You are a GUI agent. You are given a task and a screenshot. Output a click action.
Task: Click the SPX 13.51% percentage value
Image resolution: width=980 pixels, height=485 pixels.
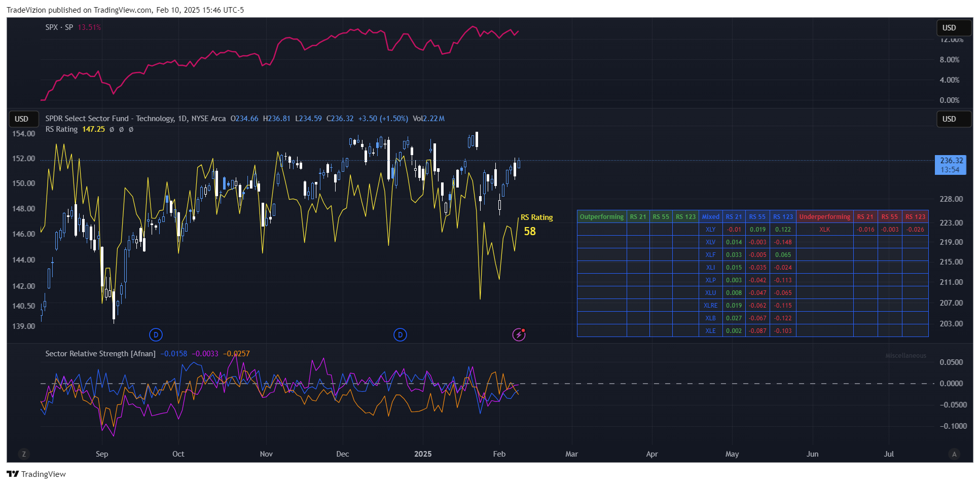tap(89, 27)
